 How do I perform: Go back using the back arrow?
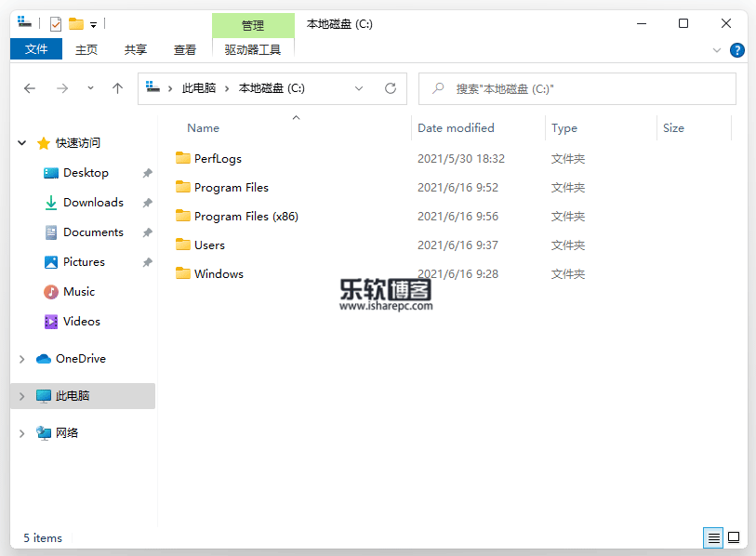click(x=29, y=87)
